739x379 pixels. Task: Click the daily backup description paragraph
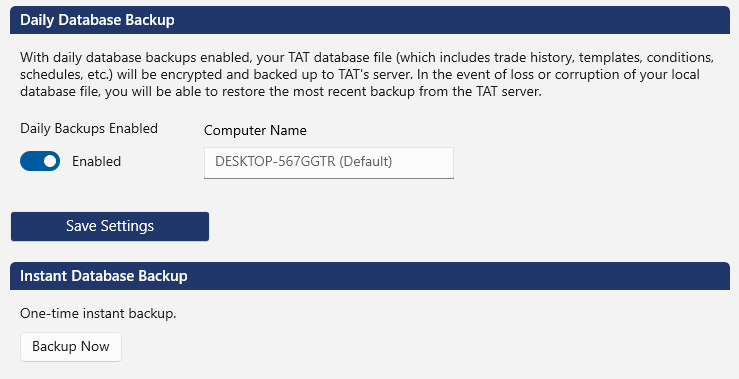(x=367, y=74)
